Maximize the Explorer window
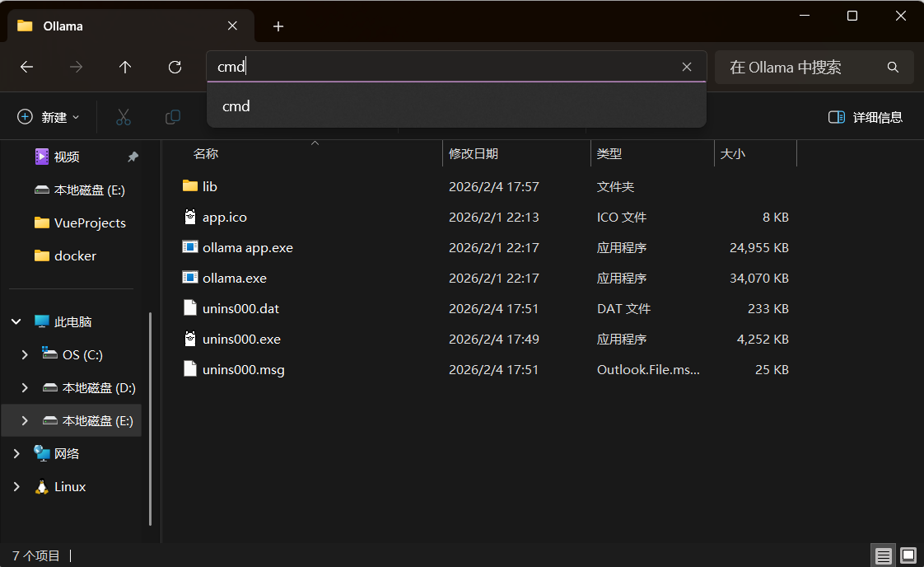 [x=852, y=16]
